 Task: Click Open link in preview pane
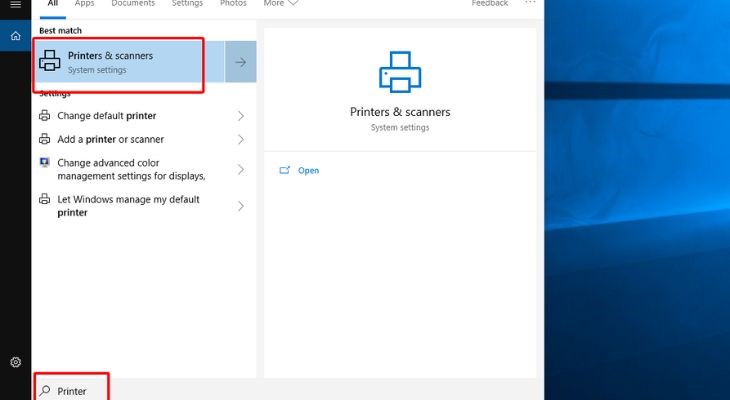point(308,170)
